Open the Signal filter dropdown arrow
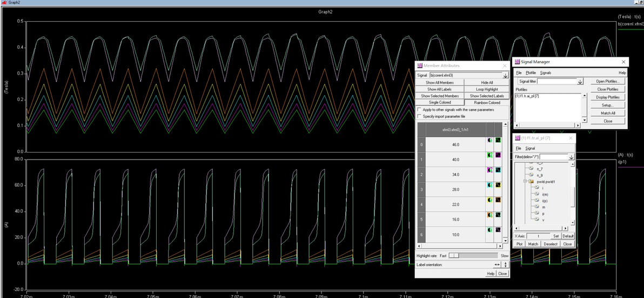This screenshot has width=644, height=298. (x=580, y=81)
